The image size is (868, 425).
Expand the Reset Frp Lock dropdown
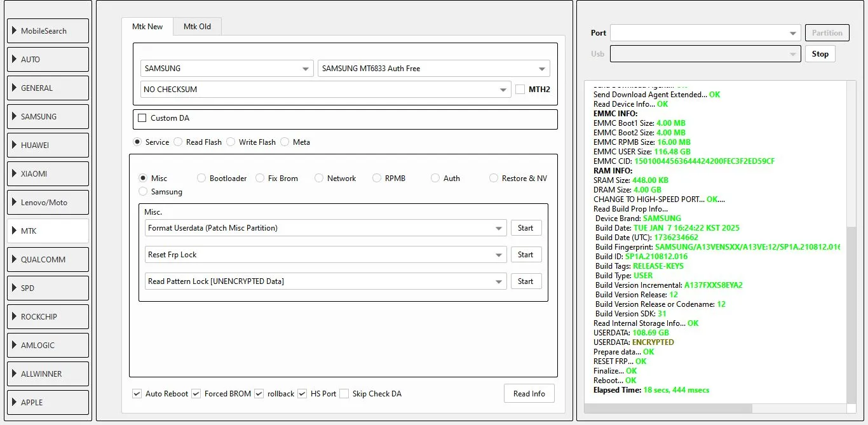(x=325, y=255)
